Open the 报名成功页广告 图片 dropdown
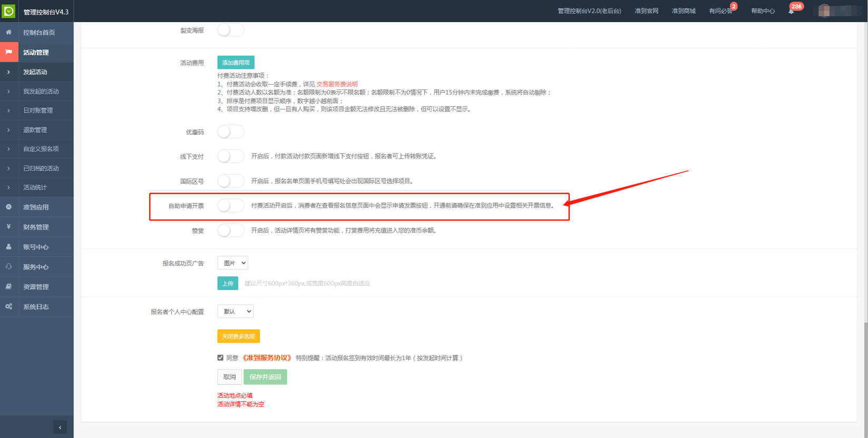 [232, 263]
